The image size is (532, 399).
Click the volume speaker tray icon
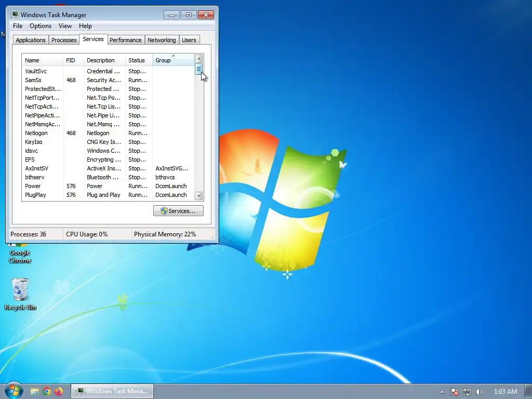click(x=479, y=392)
